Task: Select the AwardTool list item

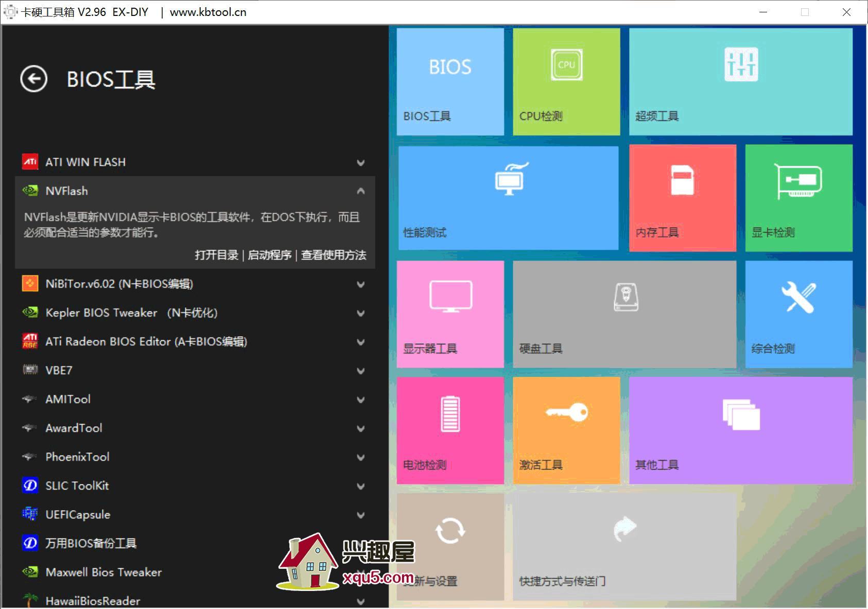Action: [x=195, y=428]
